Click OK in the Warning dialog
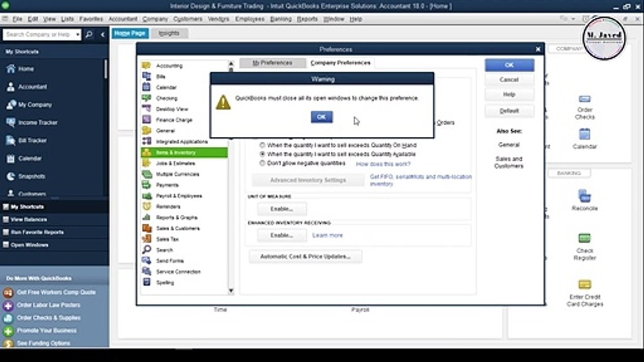The image size is (644, 362). (x=321, y=117)
